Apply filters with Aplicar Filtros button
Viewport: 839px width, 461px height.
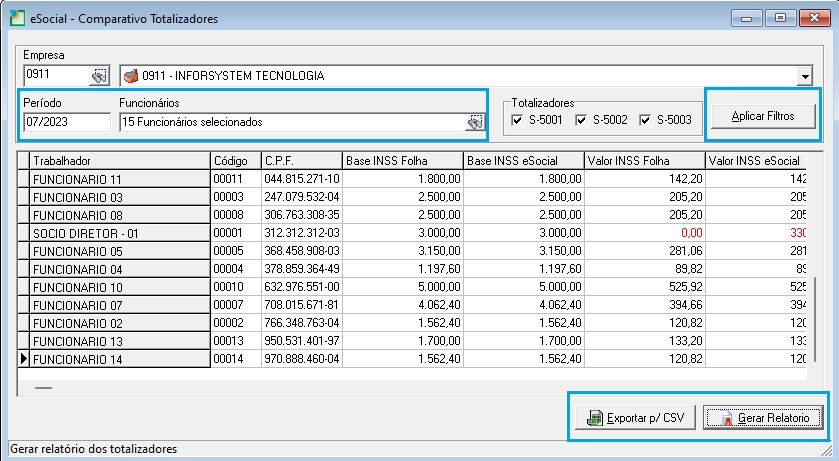(x=763, y=116)
